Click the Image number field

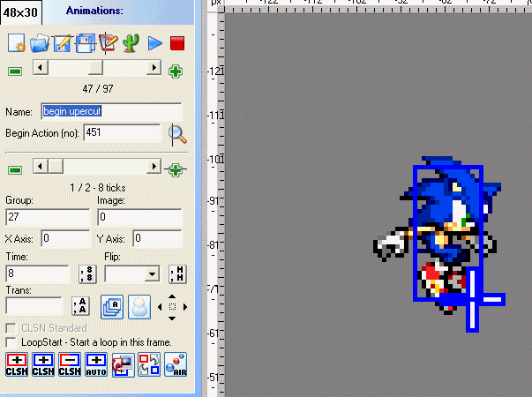(x=140, y=217)
